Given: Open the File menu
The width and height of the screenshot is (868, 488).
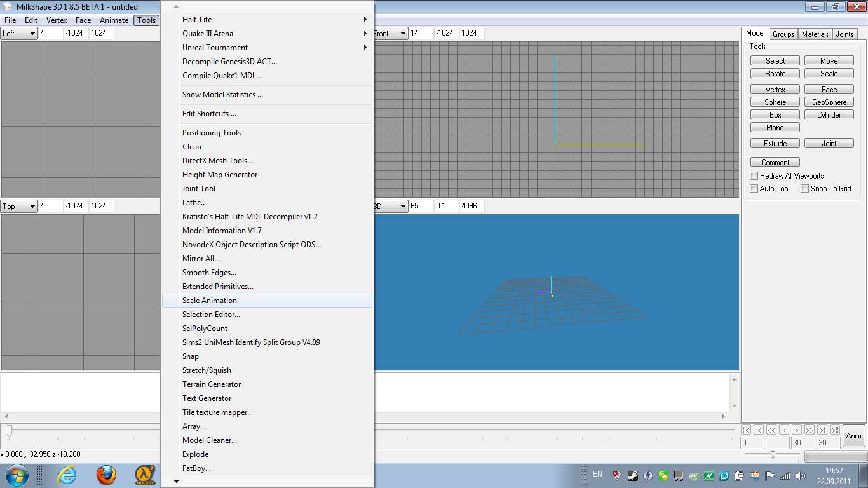Looking at the screenshot, I should (x=10, y=20).
